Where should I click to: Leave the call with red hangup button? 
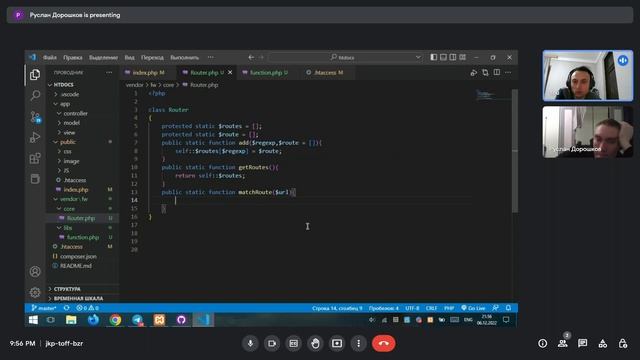coord(383,344)
